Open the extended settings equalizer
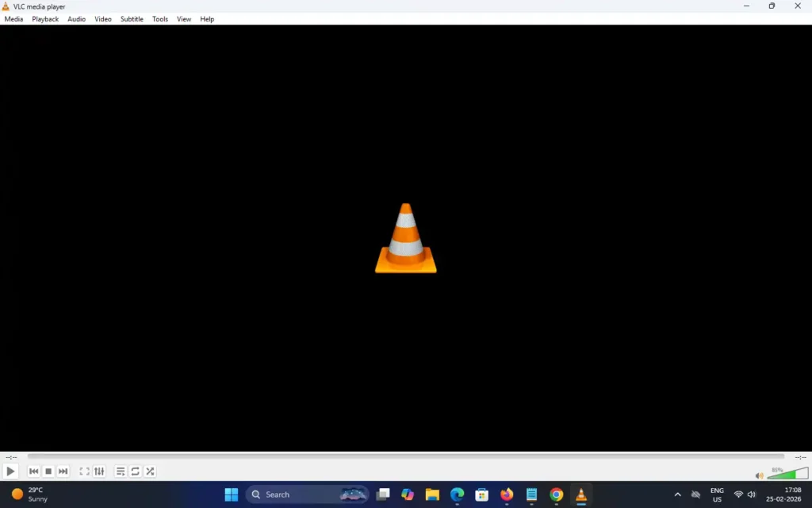 pos(98,471)
